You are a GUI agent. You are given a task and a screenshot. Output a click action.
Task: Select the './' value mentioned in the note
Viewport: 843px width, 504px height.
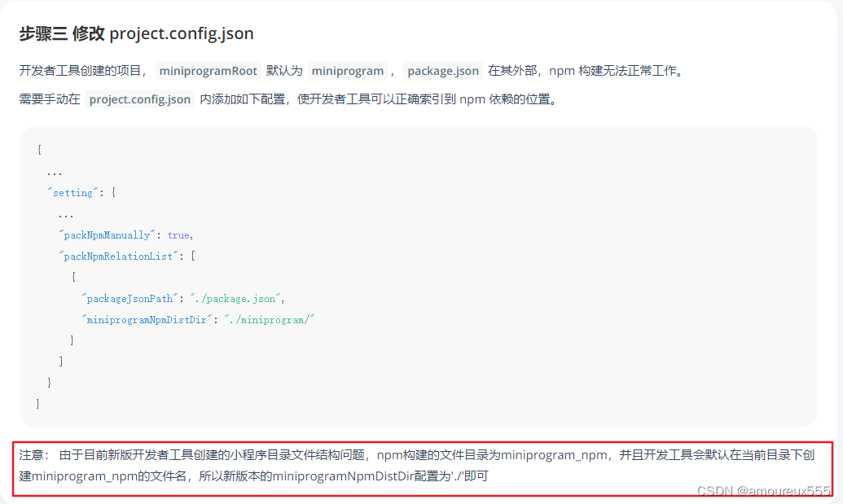pos(458,478)
